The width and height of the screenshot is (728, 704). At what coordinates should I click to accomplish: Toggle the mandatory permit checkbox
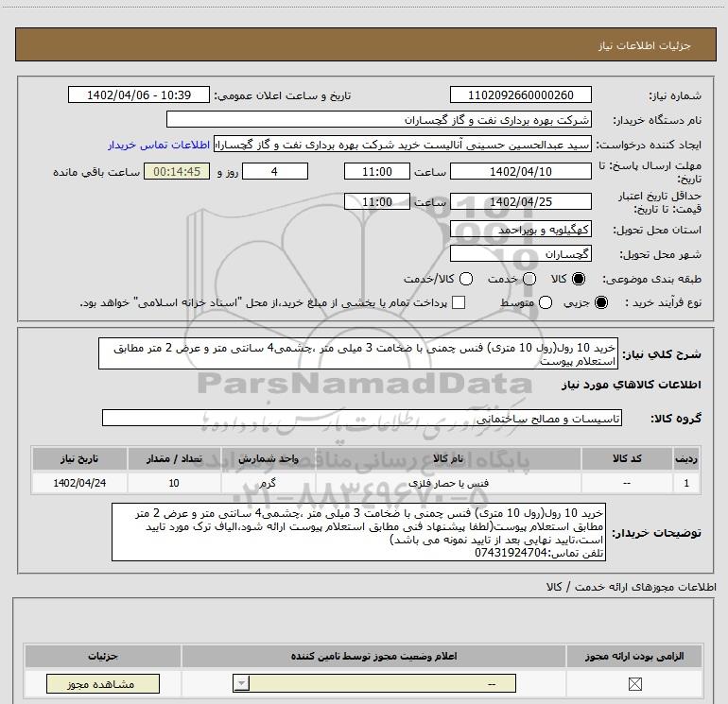coord(634,684)
